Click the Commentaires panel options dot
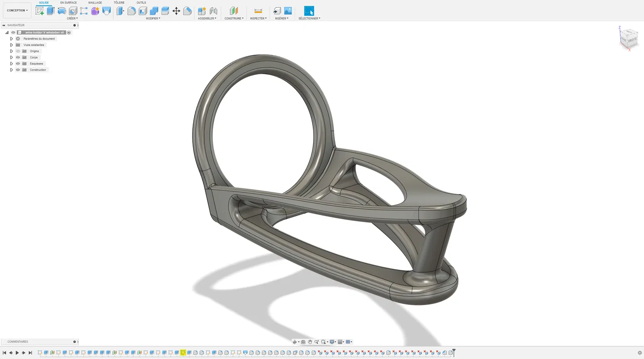 point(74,342)
